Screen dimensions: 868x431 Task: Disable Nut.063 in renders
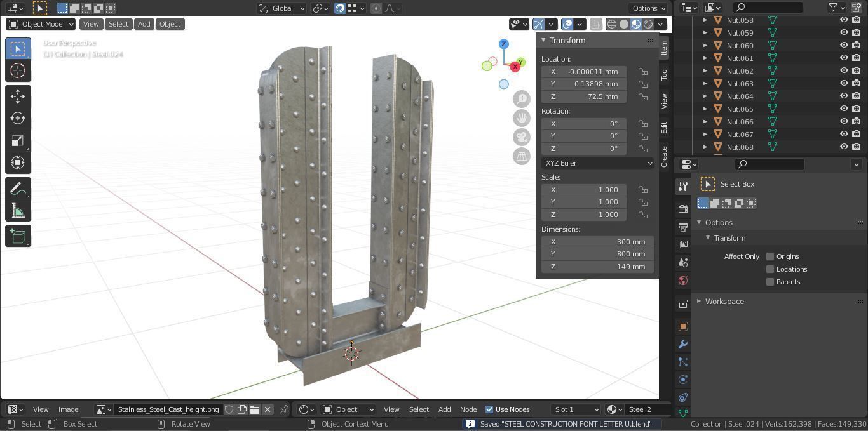857,84
